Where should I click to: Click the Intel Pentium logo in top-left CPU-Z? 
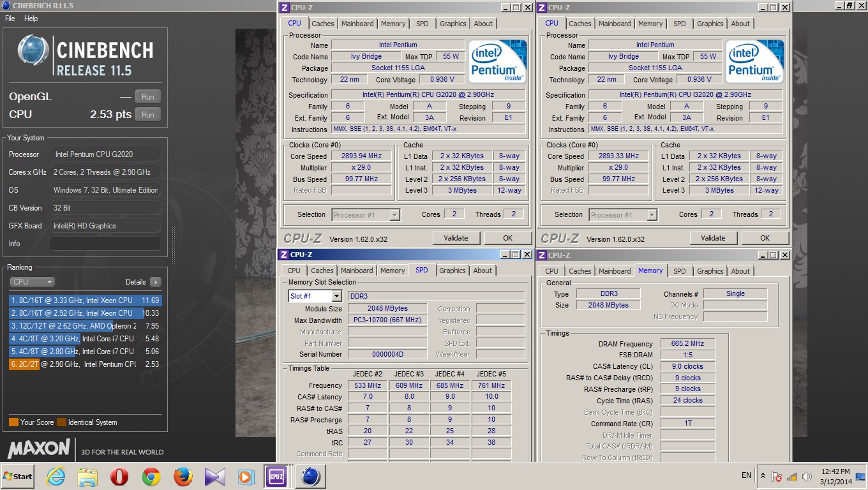pos(498,62)
